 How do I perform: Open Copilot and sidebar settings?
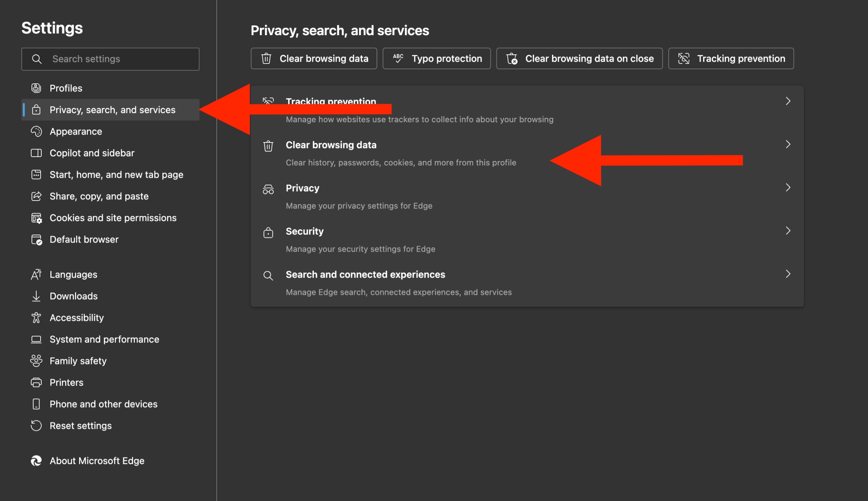(110, 153)
